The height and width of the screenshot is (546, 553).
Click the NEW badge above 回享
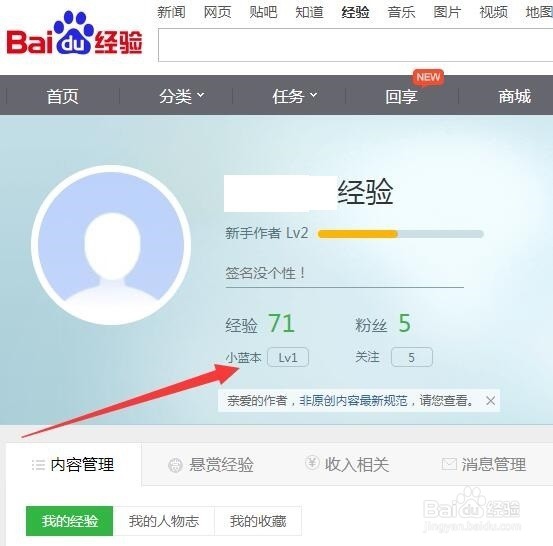(428, 77)
